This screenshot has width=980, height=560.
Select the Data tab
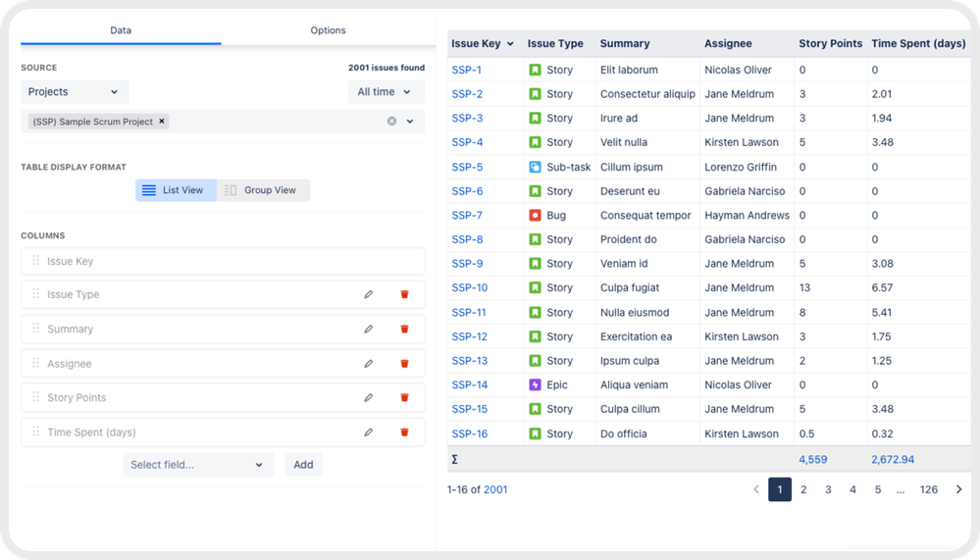tap(121, 30)
